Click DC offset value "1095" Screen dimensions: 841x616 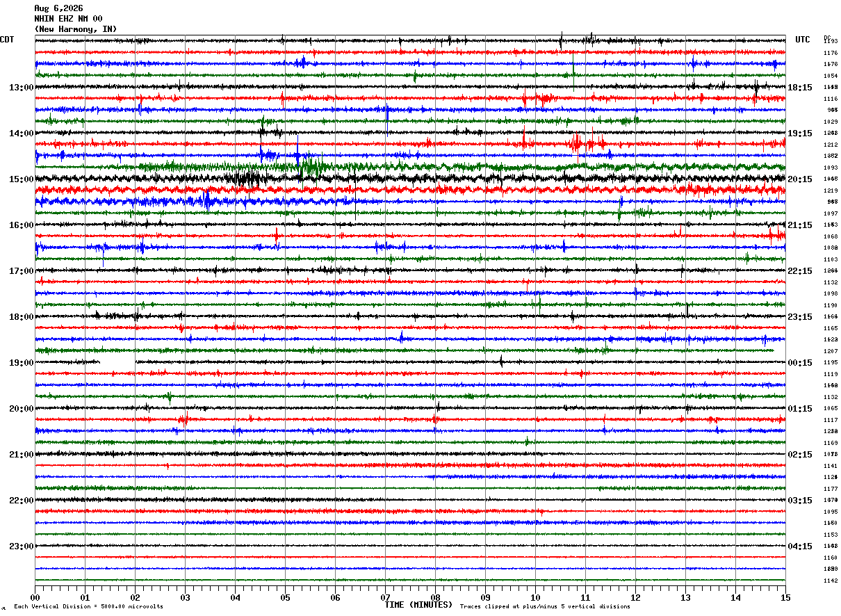pos(831,512)
